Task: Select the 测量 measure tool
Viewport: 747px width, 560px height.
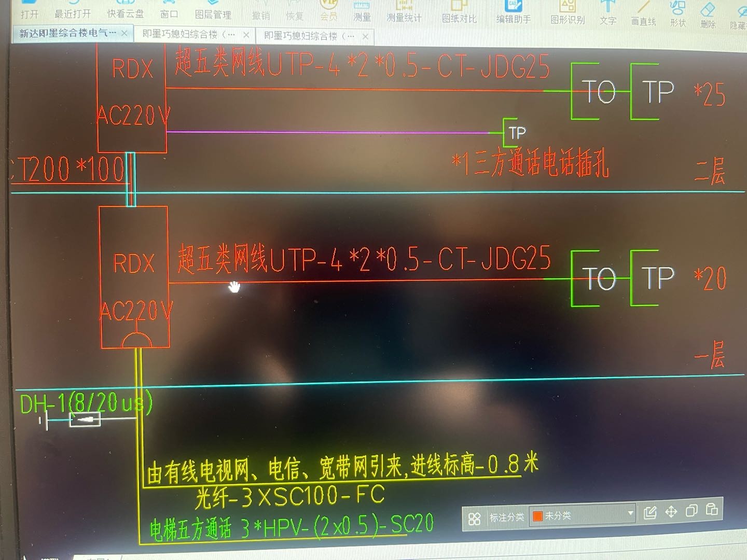Action: pyautogui.click(x=362, y=11)
